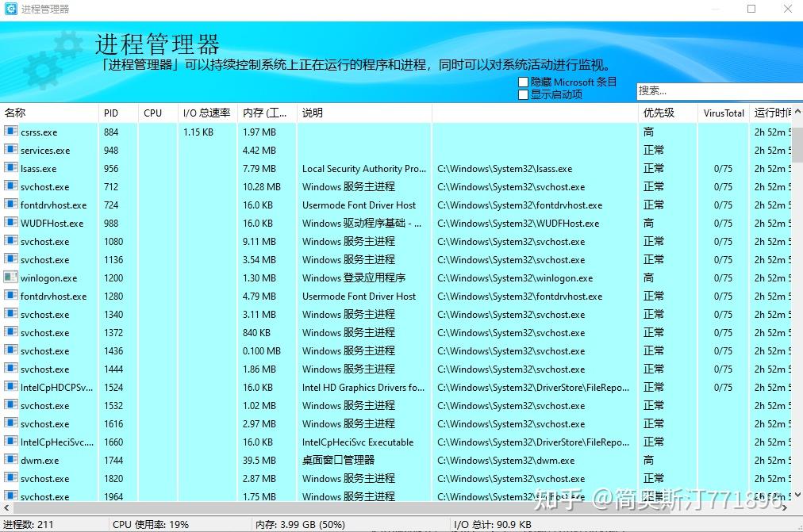This screenshot has width=803, height=532.
Task: Click path C:\Windows\System32\lsass.exe
Action: pyautogui.click(x=505, y=169)
